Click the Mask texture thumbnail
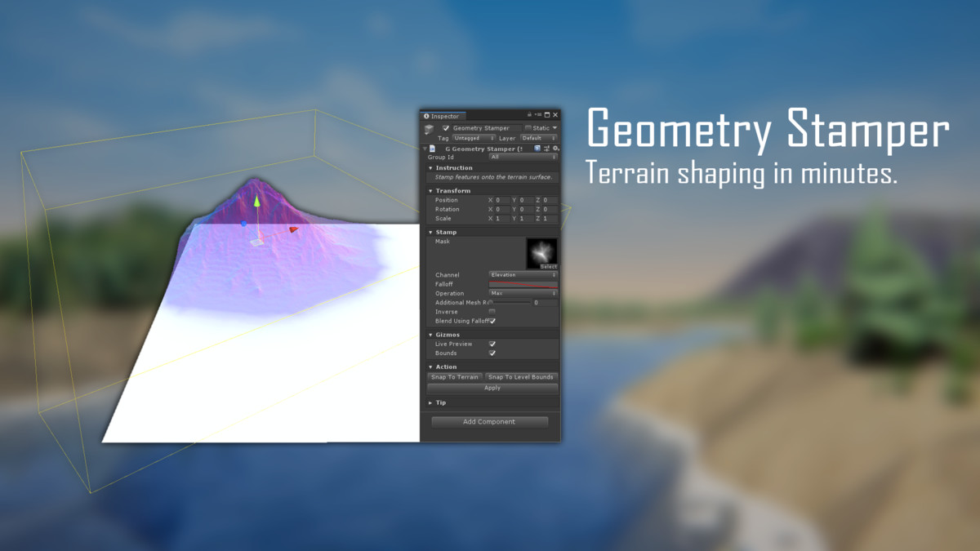980x551 pixels. click(541, 252)
